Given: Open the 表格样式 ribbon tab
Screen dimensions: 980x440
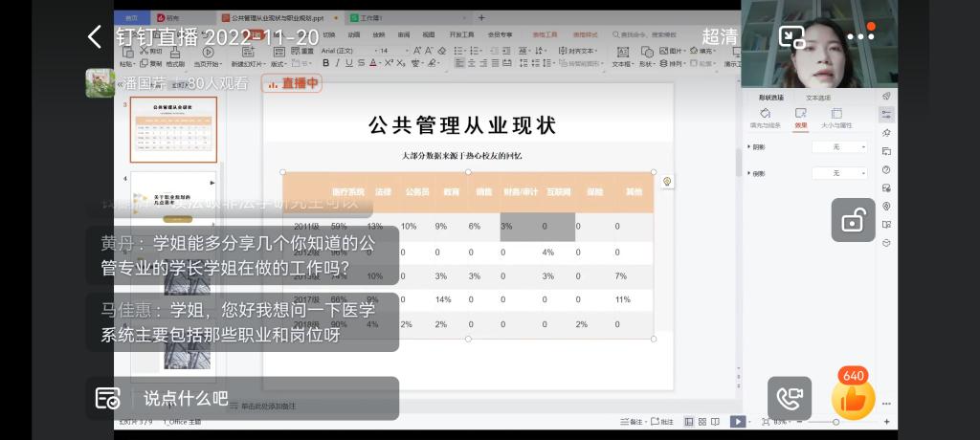Looking at the screenshot, I should click(586, 35).
